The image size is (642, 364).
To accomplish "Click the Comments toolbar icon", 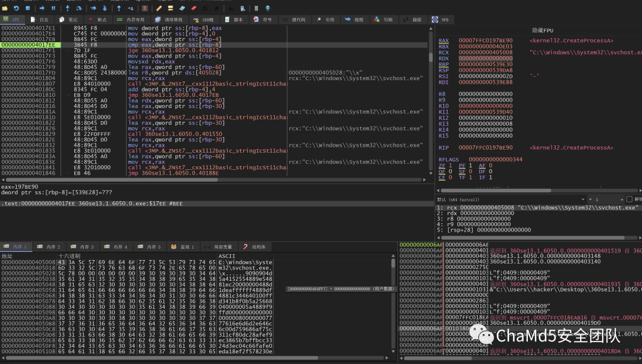I will 171,8.
